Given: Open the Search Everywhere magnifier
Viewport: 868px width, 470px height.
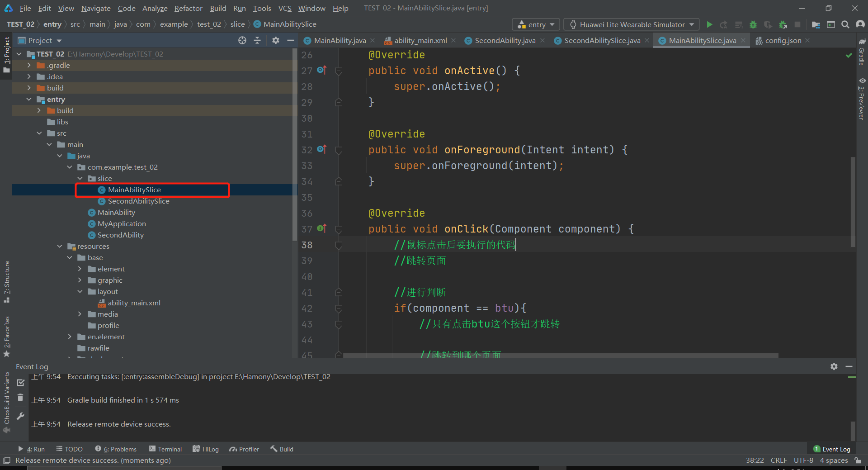Looking at the screenshot, I should point(845,24).
